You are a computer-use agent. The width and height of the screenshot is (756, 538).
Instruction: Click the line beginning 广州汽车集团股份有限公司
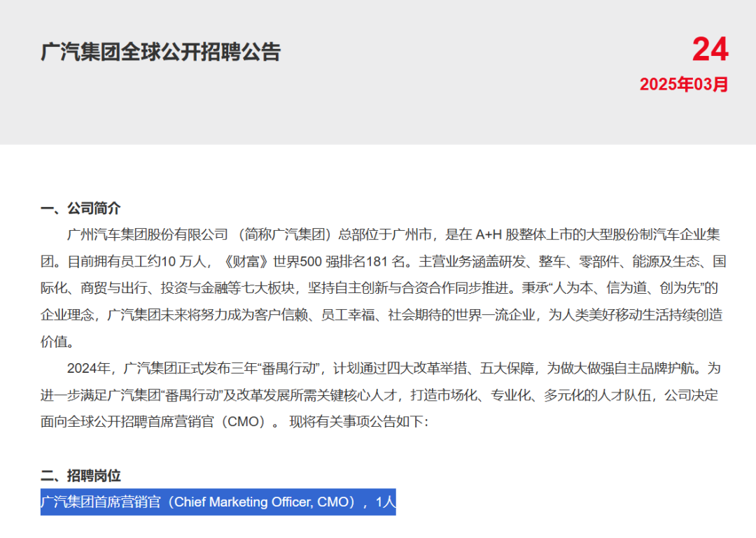(x=393, y=235)
